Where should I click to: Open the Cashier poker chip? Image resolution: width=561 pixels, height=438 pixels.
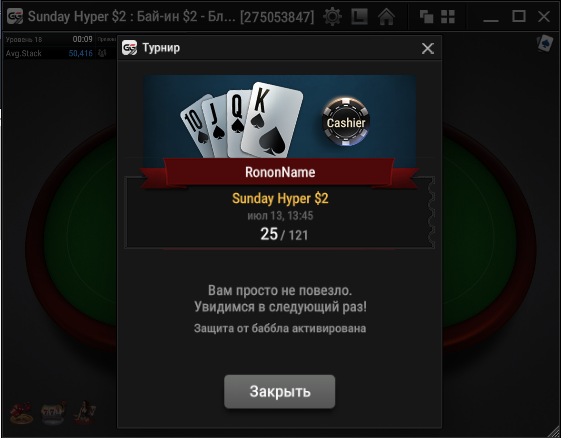[346, 122]
